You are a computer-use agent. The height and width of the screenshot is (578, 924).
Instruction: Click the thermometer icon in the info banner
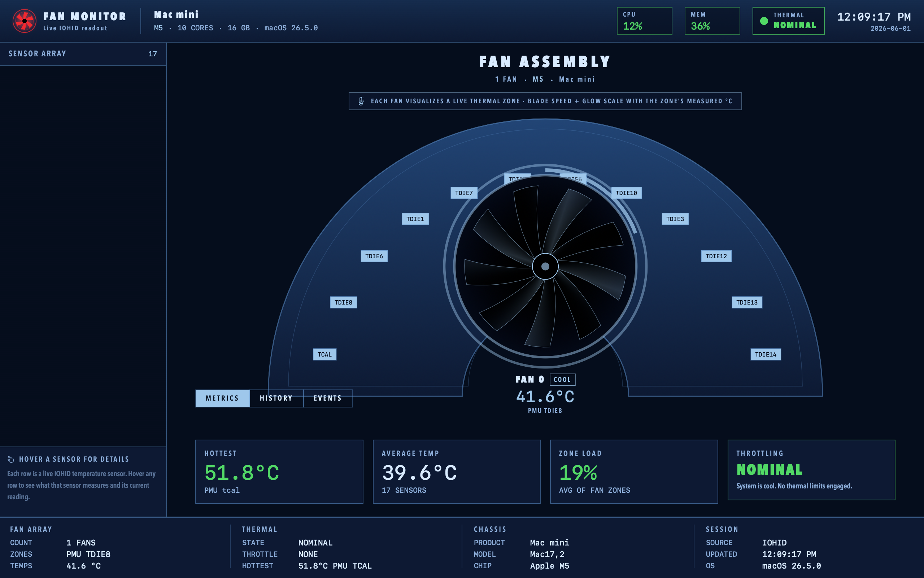click(361, 101)
